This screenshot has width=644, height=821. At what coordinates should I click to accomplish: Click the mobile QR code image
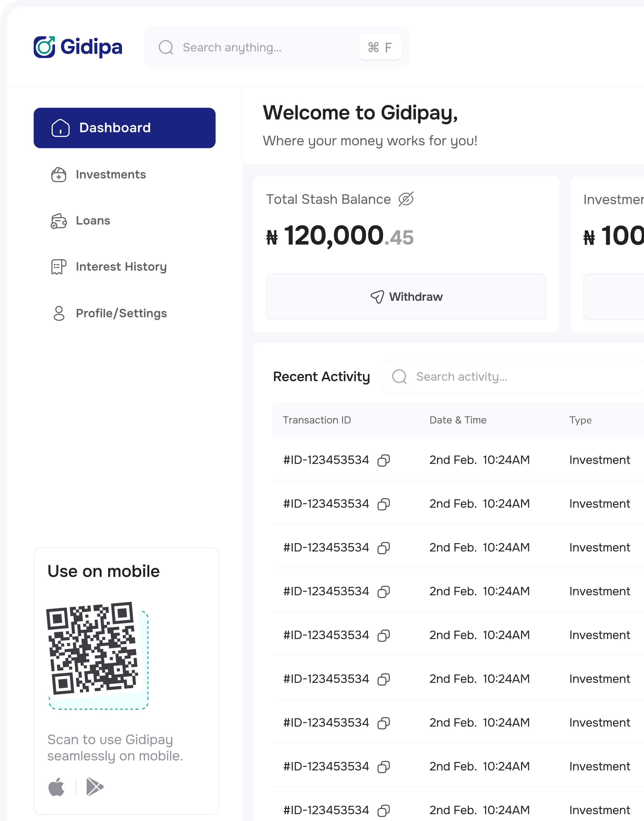pos(92,648)
